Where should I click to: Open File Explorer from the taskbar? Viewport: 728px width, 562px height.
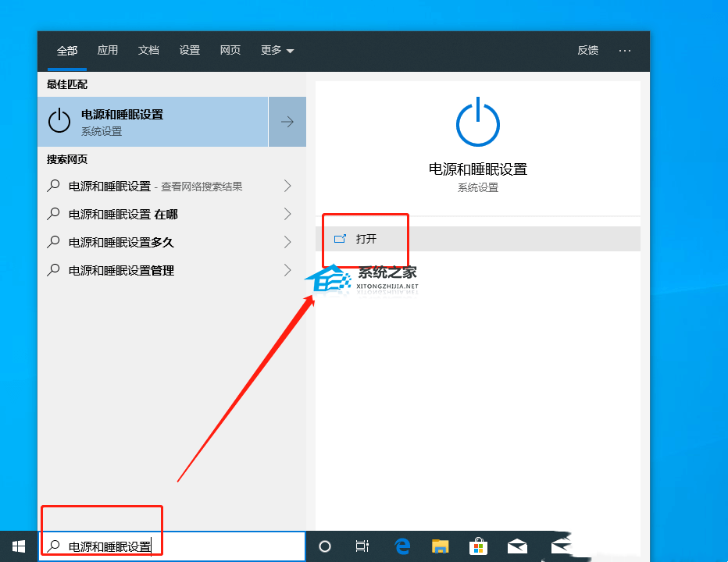[x=440, y=546]
